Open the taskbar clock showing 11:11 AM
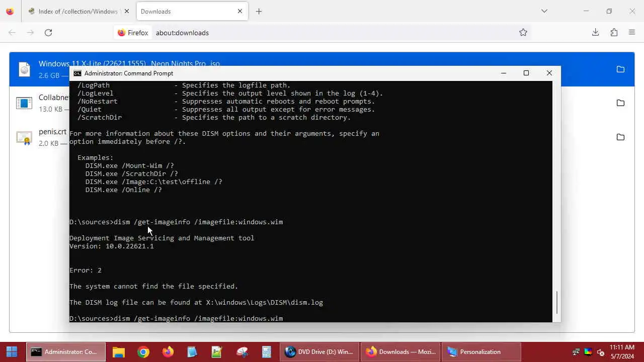644x362 pixels. pos(622,352)
